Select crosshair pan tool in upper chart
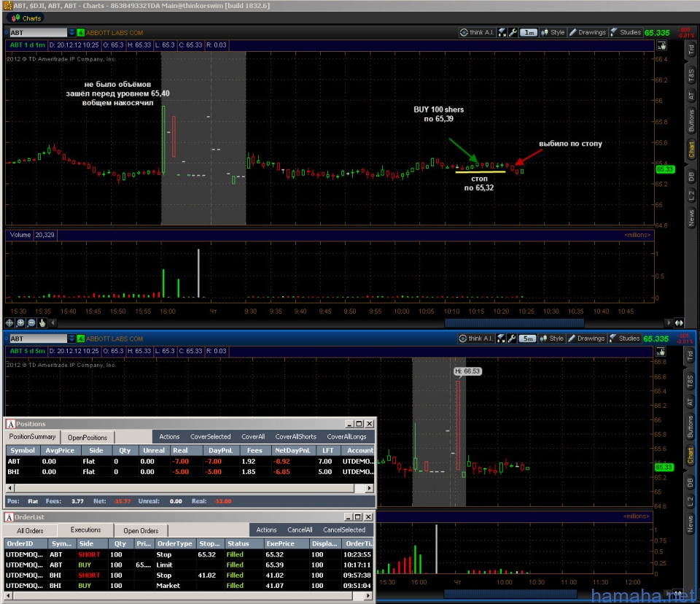This screenshot has height=604, width=700. pyautogui.click(x=9, y=322)
